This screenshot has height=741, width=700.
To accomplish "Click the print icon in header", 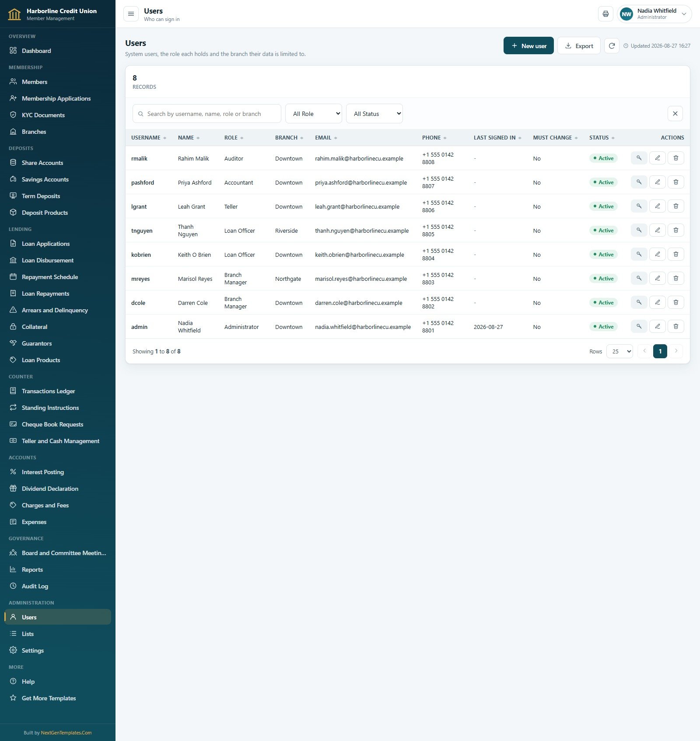I will tap(605, 14).
